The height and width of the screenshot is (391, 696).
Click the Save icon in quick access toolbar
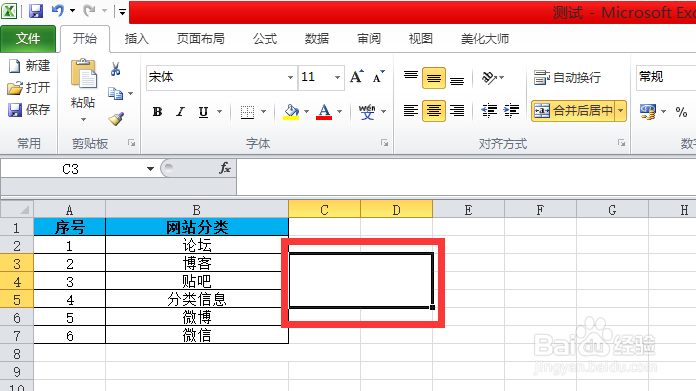click(36, 11)
